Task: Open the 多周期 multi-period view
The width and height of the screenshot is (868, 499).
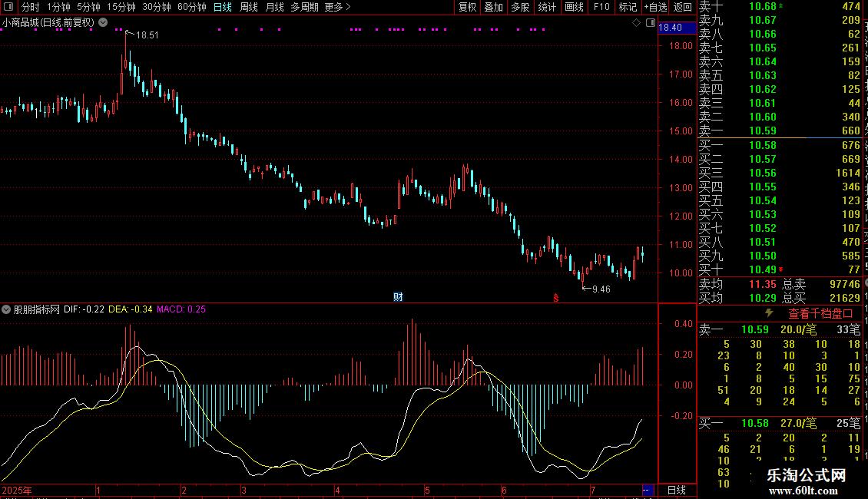Action: pyautogui.click(x=304, y=7)
